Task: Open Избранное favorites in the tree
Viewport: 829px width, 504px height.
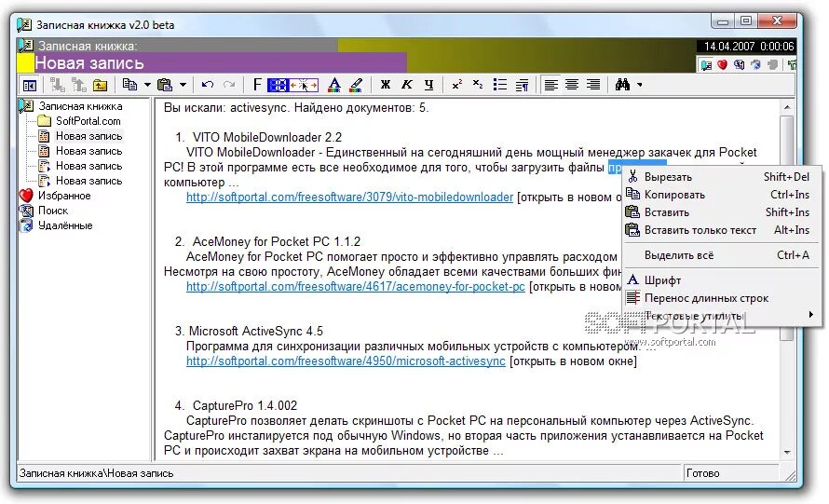Action: pos(64,196)
